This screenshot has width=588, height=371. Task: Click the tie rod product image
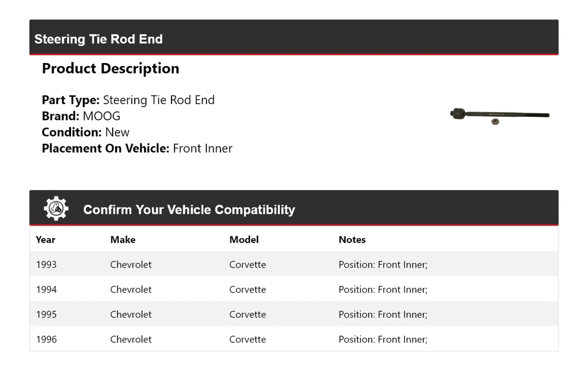click(x=499, y=114)
